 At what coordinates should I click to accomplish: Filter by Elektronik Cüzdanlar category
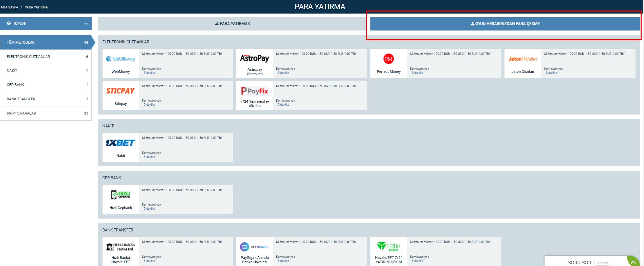click(46, 57)
